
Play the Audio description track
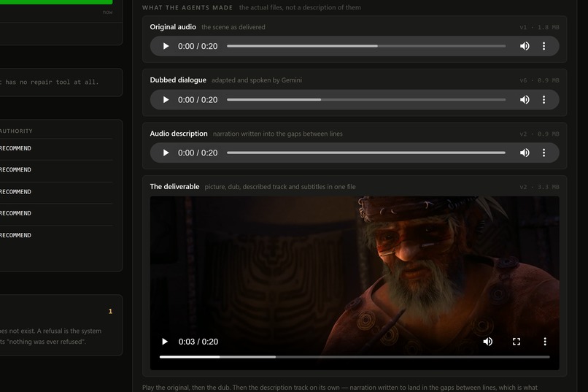166,153
